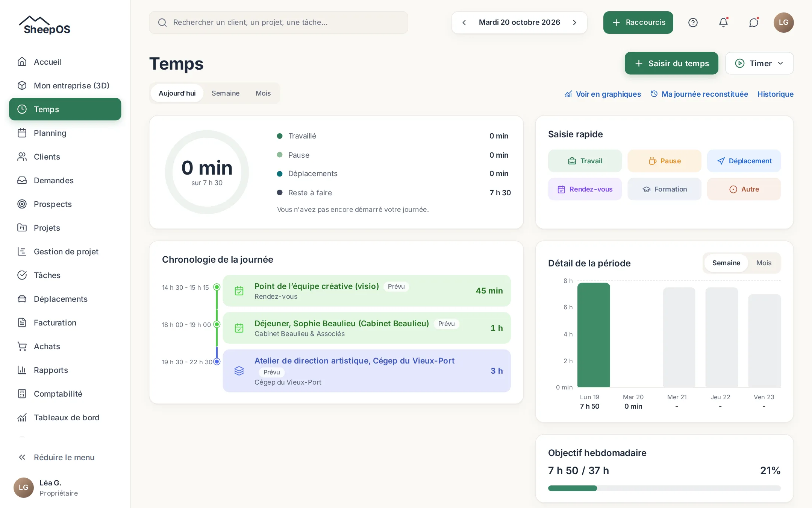Click the Saisir du temps button
The image size is (812, 508).
(671, 63)
